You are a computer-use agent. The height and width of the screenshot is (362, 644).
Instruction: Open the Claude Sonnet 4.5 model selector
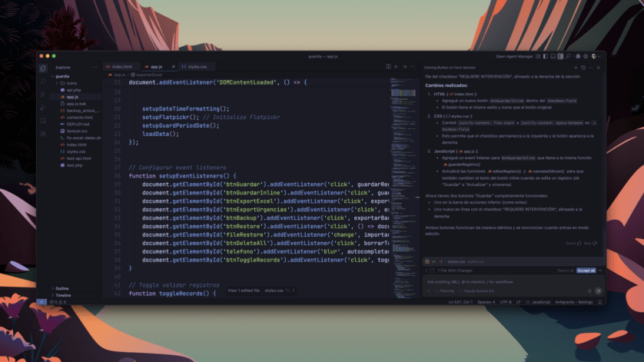click(476, 291)
